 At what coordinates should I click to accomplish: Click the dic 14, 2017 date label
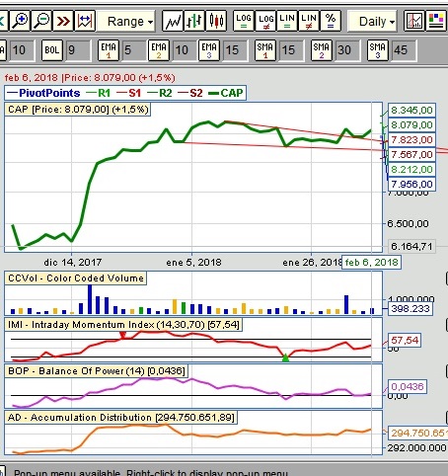coord(73,263)
